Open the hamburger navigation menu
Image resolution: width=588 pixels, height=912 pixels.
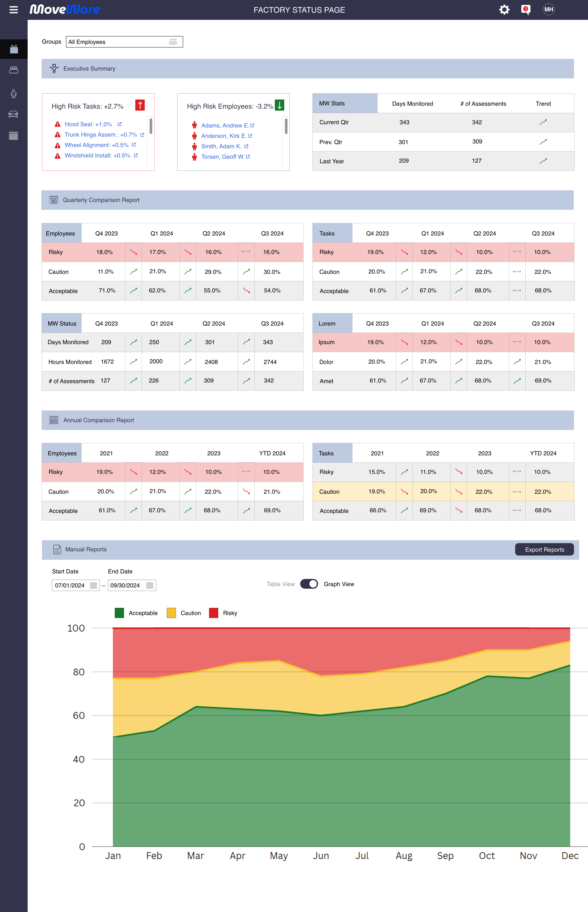14,10
